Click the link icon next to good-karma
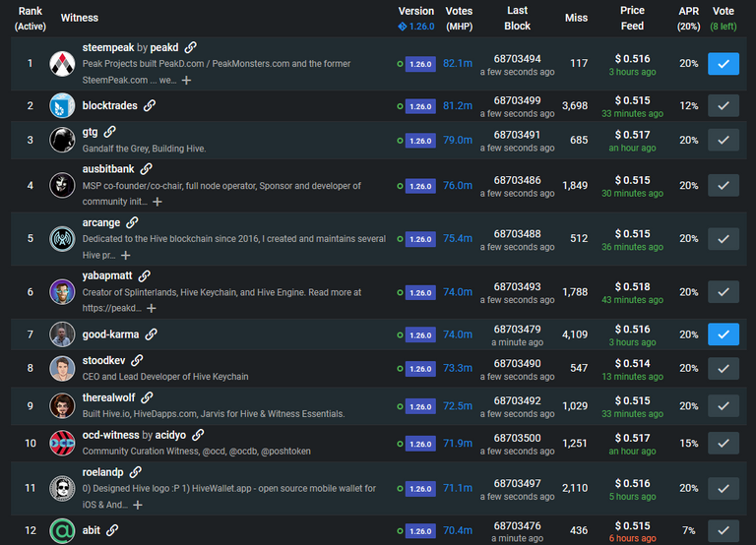Image resolution: width=756 pixels, height=545 pixels. pos(152,334)
